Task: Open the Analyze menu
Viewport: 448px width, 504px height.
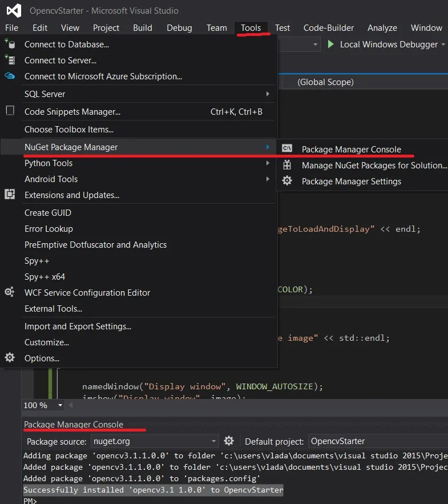Action: pyautogui.click(x=382, y=28)
